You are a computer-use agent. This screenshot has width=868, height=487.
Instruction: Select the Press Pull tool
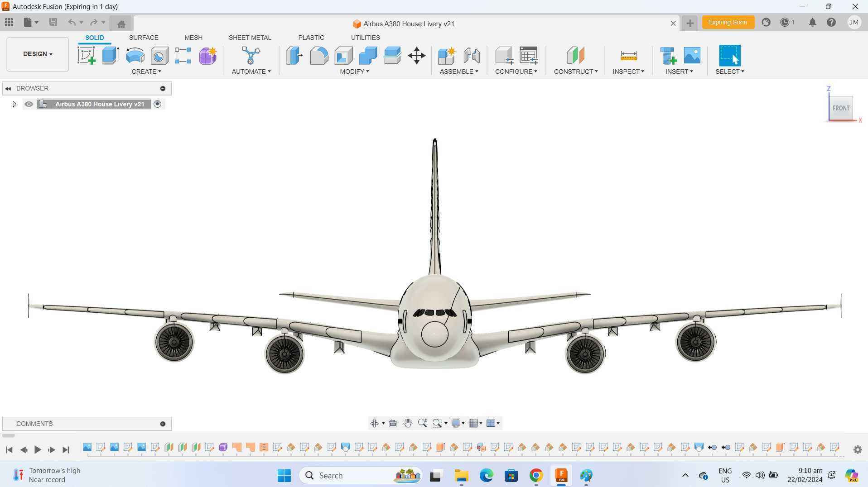coord(294,56)
